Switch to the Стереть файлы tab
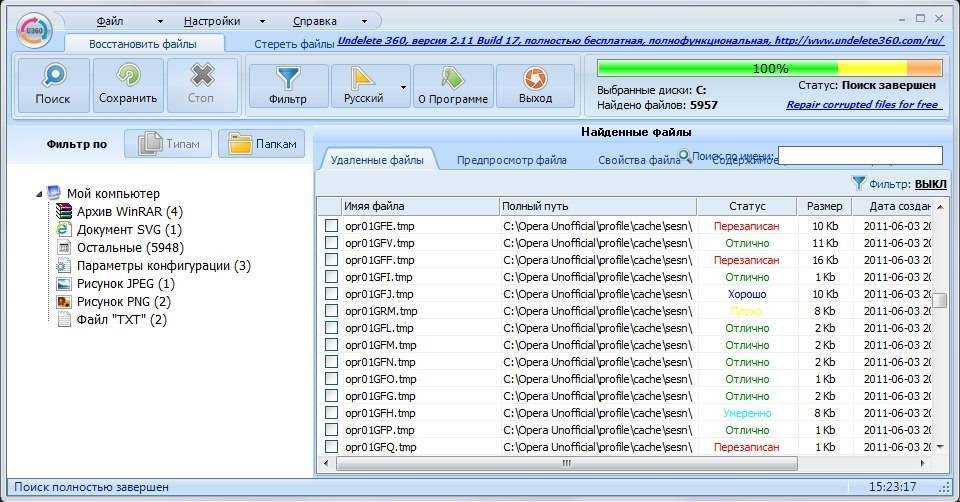 294,44
